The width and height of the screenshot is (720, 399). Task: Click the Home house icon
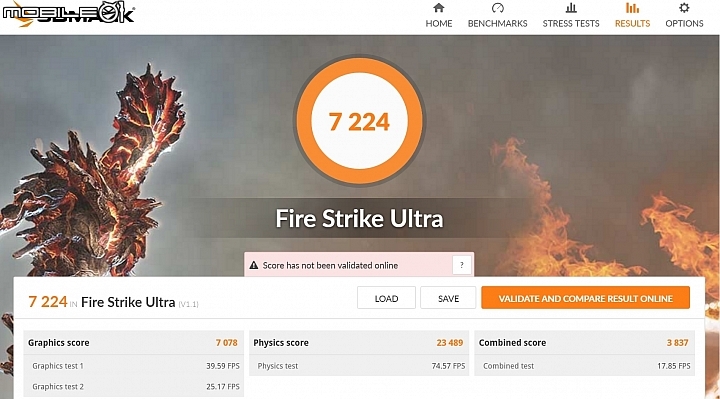coord(439,8)
